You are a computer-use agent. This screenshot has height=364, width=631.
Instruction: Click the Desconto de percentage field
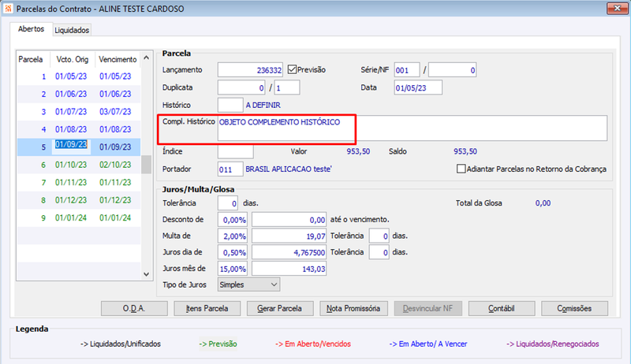[x=233, y=220]
